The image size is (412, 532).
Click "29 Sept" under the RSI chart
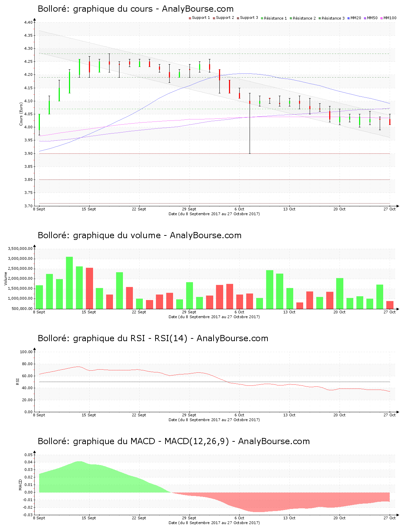[189, 415]
